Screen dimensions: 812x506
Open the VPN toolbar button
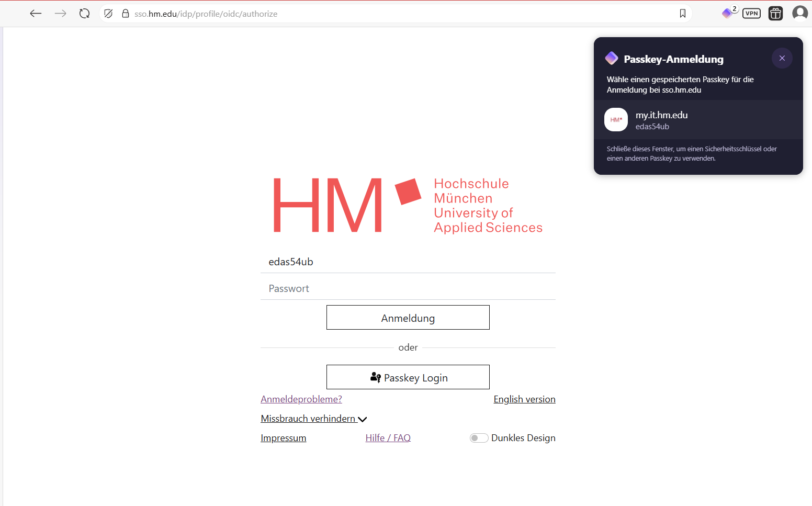[x=751, y=14]
